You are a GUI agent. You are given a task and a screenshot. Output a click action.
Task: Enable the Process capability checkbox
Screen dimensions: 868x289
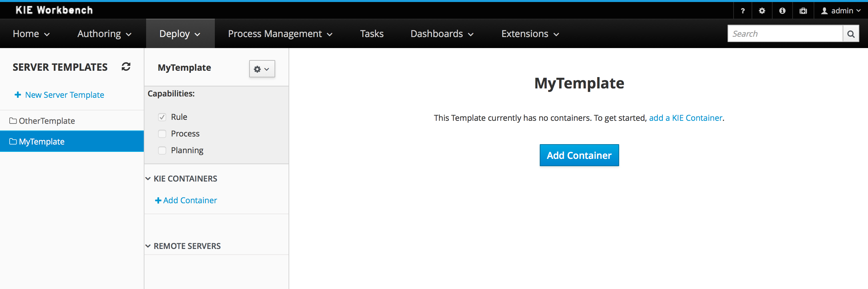tap(162, 134)
